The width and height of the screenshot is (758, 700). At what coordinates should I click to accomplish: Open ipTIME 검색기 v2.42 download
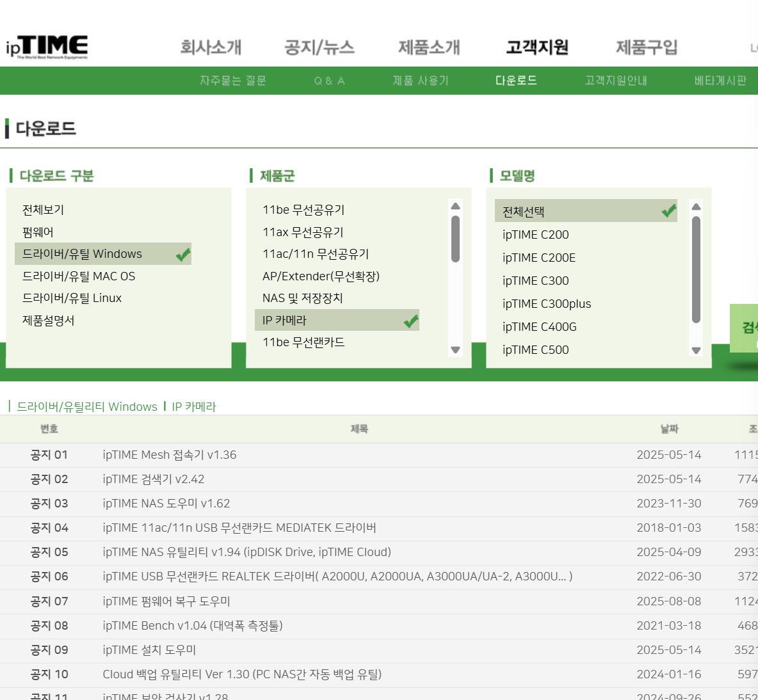[154, 479]
